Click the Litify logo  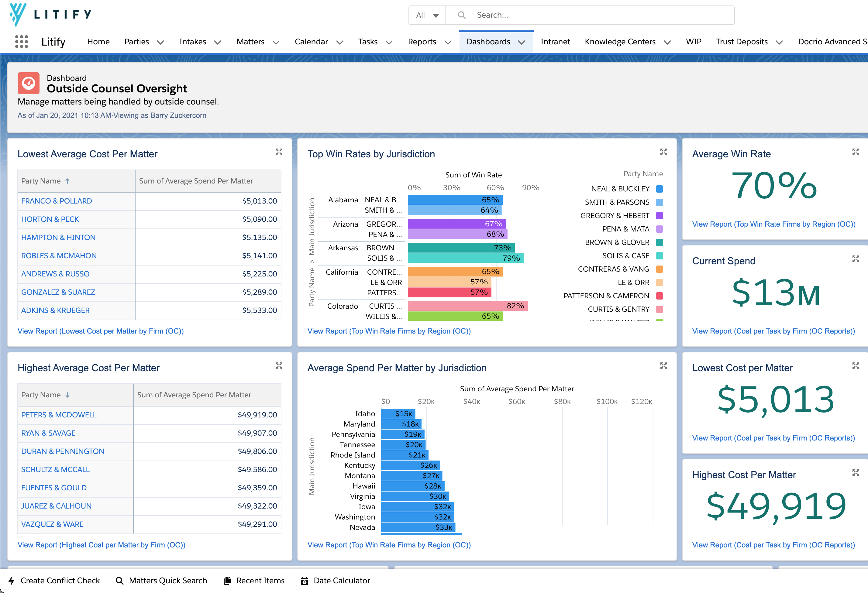click(x=50, y=15)
